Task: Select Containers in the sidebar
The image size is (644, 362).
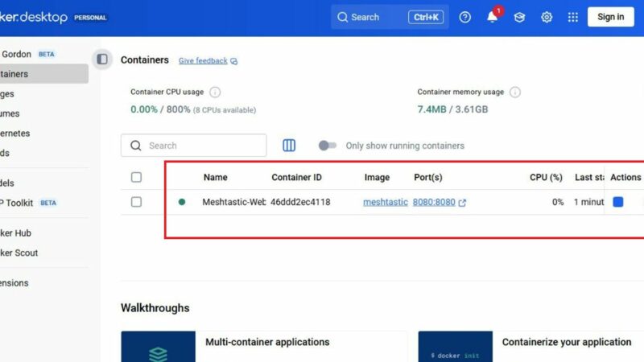Action: point(44,74)
